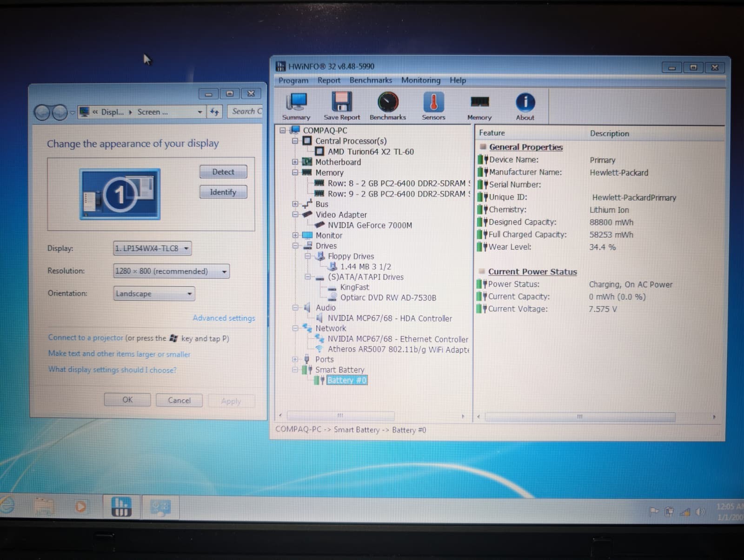This screenshot has height=560, width=744.
Task: Open the Benchmarks menu in the menu bar
Action: [371, 80]
